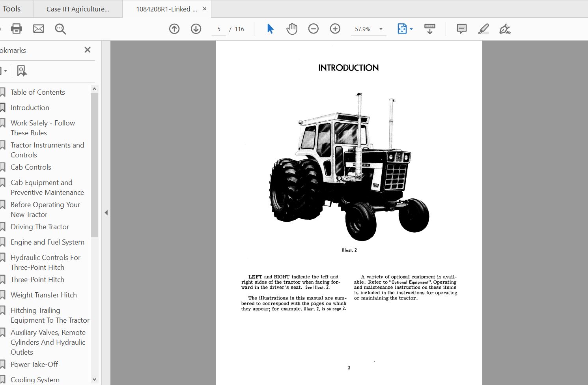588x385 pixels.
Task: Open the Cooling System bookmark
Action: pyautogui.click(x=35, y=380)
